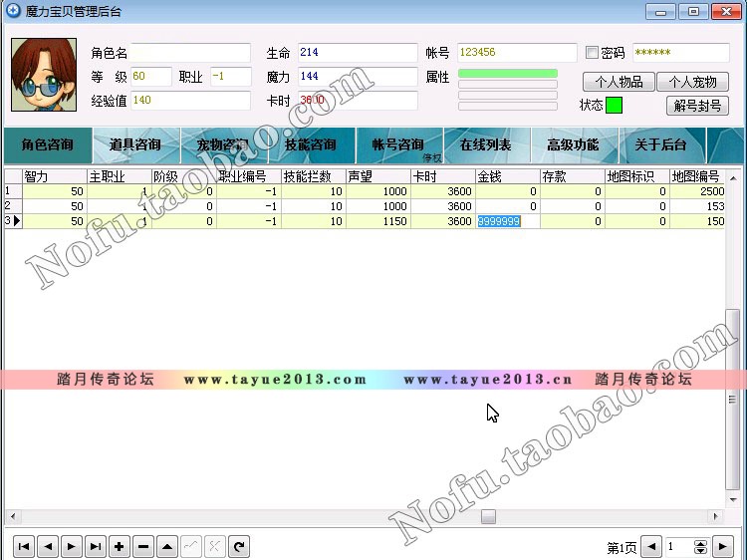Open the 关于后台 tab
The width and height of the screenshot is (747, 560).
(x=660, y=144)
